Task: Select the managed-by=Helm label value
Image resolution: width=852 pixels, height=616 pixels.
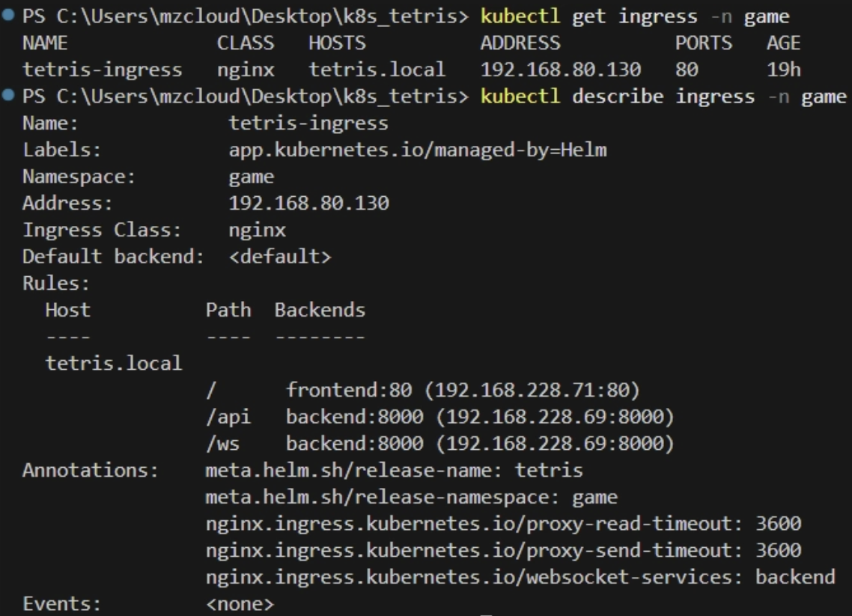Action: point(418,150)
